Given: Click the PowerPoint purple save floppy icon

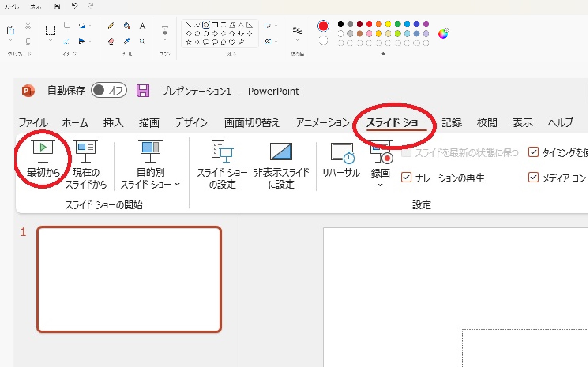Looking at the screenshot, I should (x=143, y=91).
